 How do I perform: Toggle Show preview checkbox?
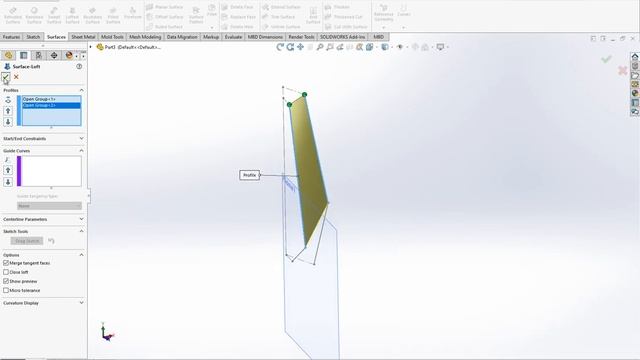(x=6, y=281)
